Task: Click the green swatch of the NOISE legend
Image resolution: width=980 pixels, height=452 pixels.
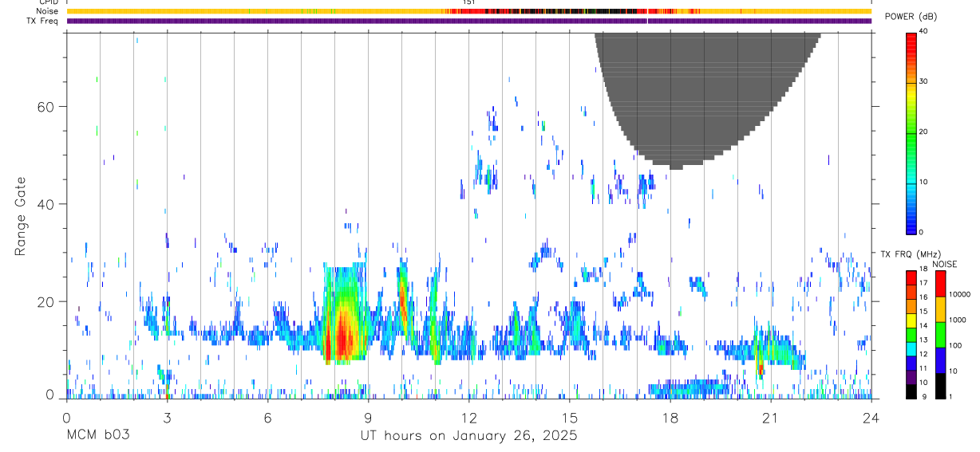Action: tap(941, 334)
